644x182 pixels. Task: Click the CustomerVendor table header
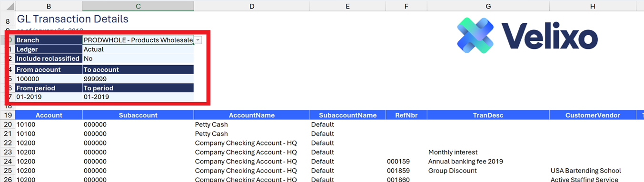(593, 115)
